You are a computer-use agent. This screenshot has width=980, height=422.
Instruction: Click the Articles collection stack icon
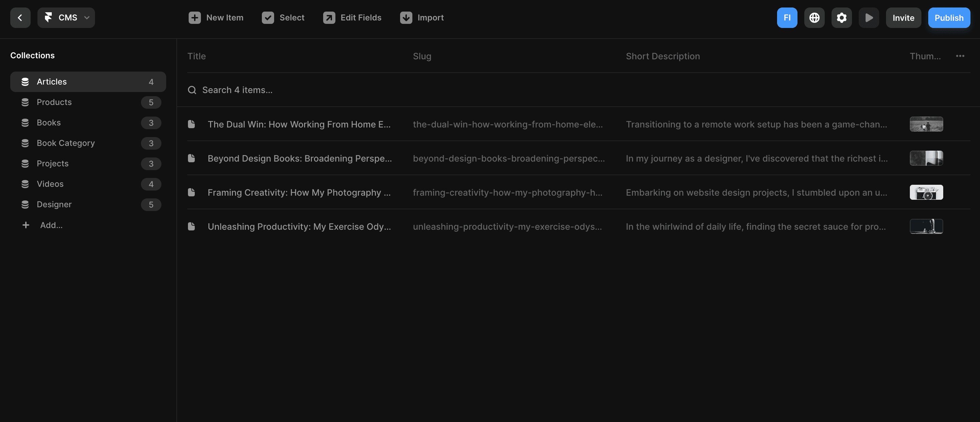[x=25, y=81]
